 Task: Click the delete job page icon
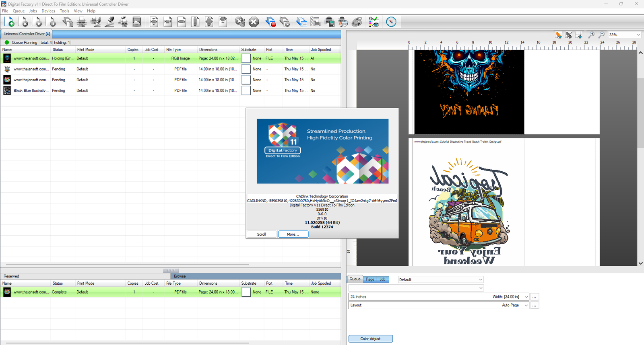pos(23,22)
